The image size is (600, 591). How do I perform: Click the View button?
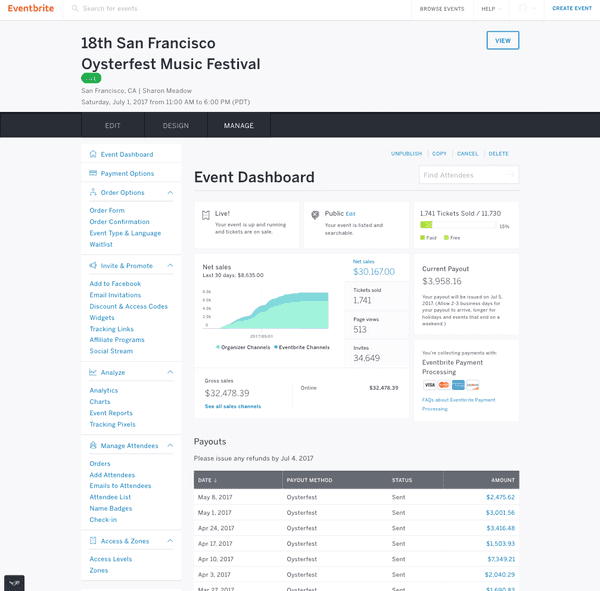pyautogui.click(x=503, y=40)
